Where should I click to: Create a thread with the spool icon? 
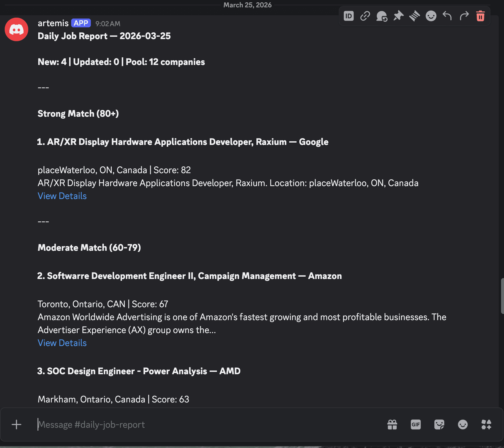[415, 16]
